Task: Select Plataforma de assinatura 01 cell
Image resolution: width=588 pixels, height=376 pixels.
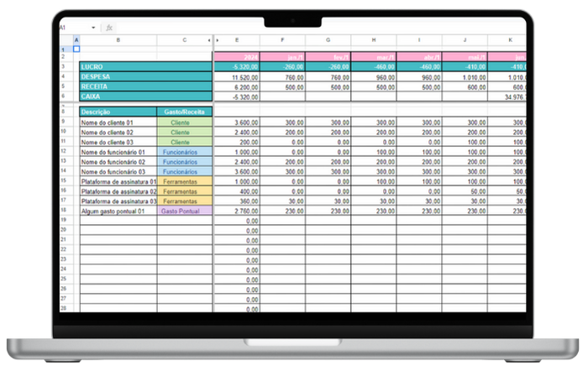Action: 118,181
